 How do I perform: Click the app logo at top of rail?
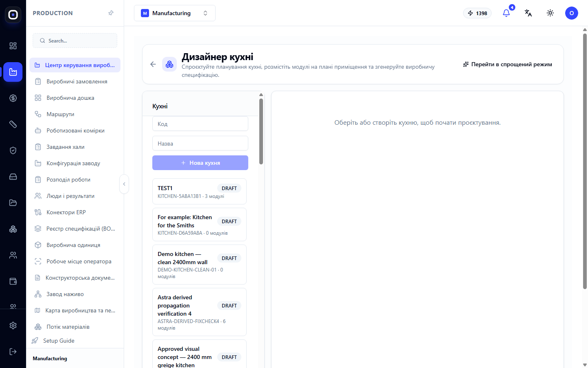click(13, 15)
